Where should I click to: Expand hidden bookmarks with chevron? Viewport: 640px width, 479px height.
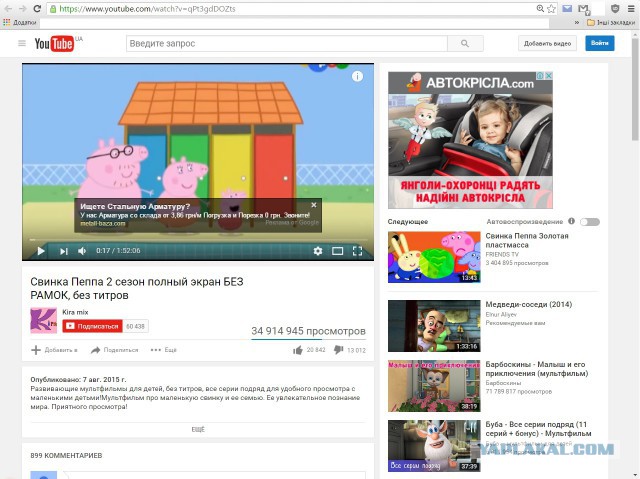tap(577, 22)
